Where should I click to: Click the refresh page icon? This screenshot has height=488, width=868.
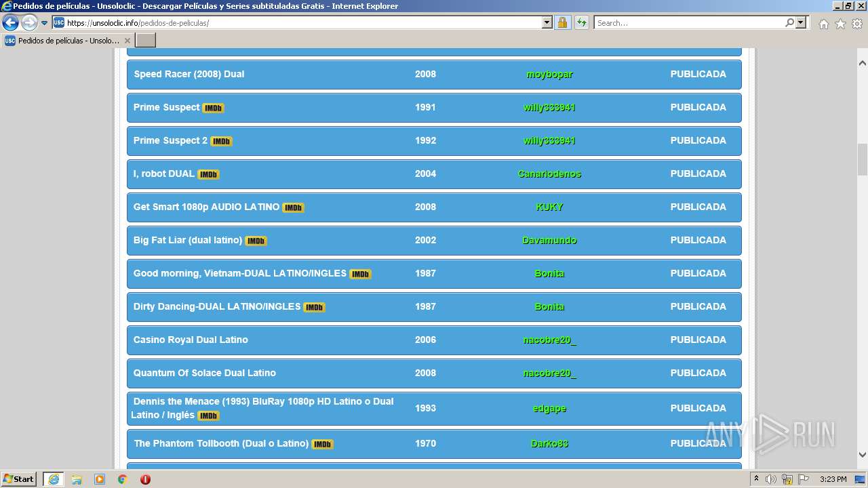(581, 23)
